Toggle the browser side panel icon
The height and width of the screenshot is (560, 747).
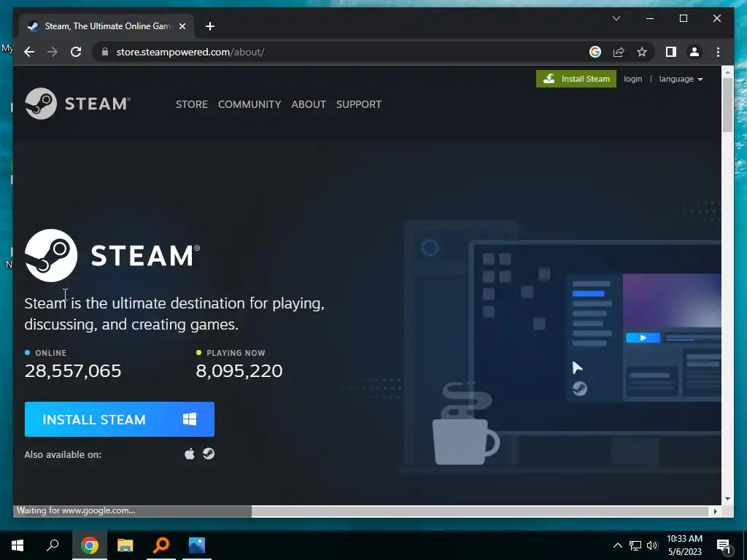point(671,52)
